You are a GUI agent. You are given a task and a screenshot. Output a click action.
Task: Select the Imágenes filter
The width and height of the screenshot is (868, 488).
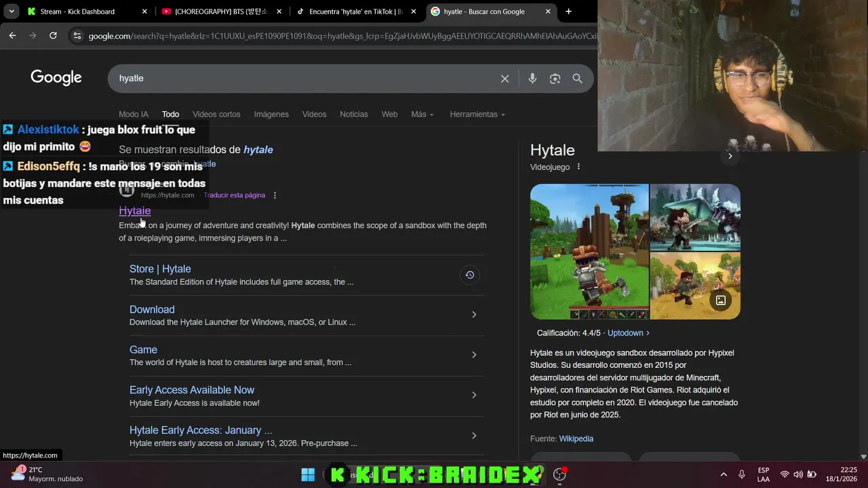[271, 115]
